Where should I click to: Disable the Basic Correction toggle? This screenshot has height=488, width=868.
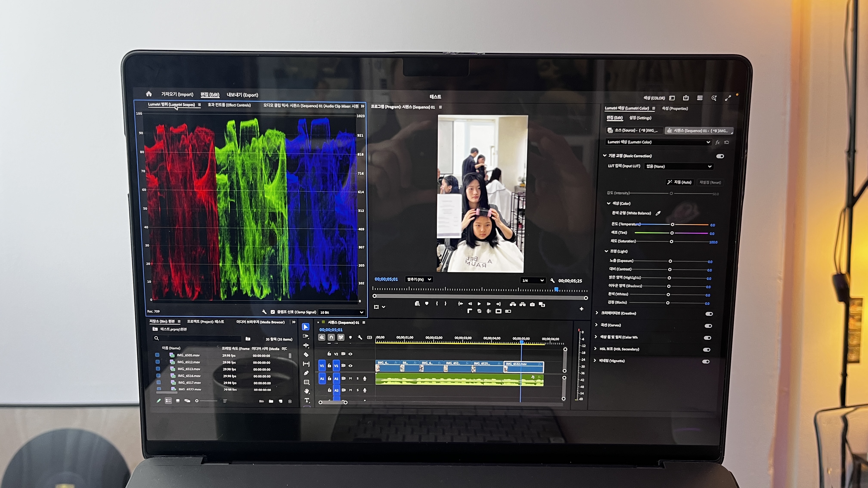pyautogui.click(x=720, y=156)
